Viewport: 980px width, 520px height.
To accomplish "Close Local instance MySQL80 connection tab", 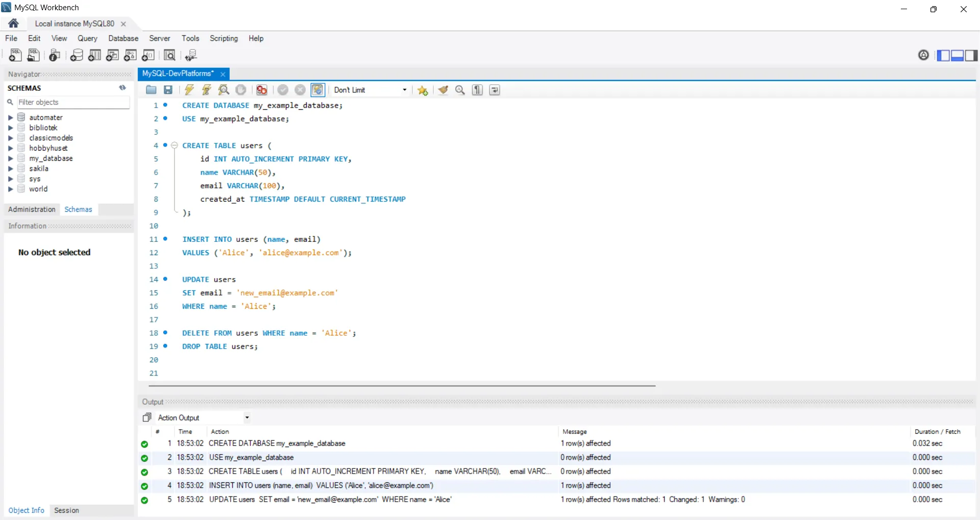I will 124,24.
